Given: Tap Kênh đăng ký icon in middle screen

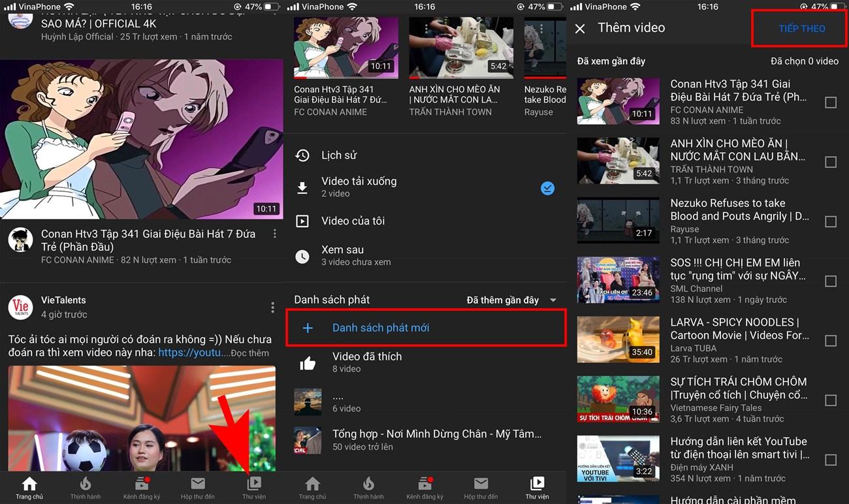Looking at the screenshot, I should 425,484.
